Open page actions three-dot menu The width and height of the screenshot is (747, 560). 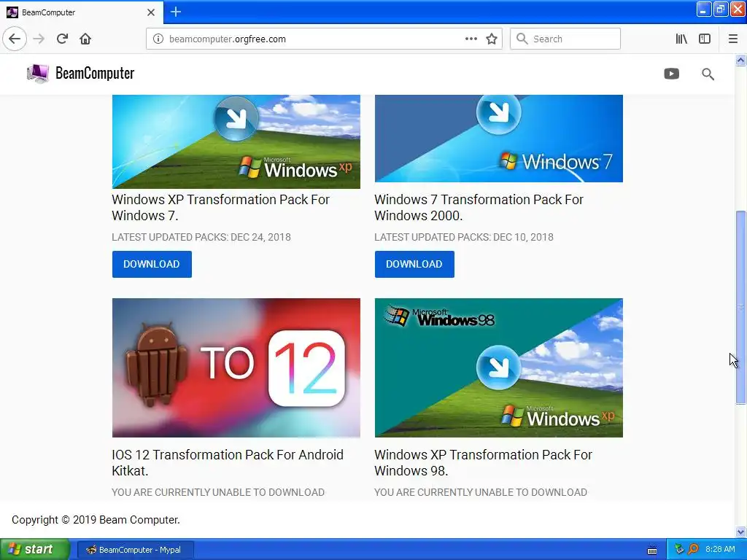(471, 39)
